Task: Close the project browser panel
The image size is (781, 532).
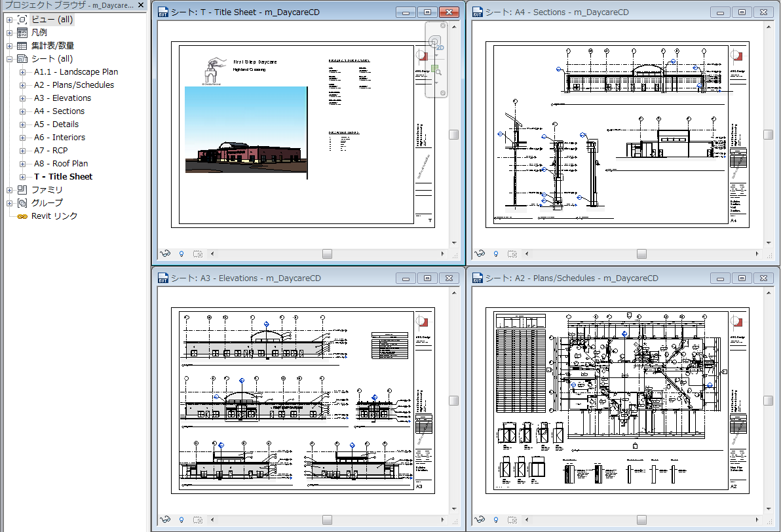Action: [141, 5]
